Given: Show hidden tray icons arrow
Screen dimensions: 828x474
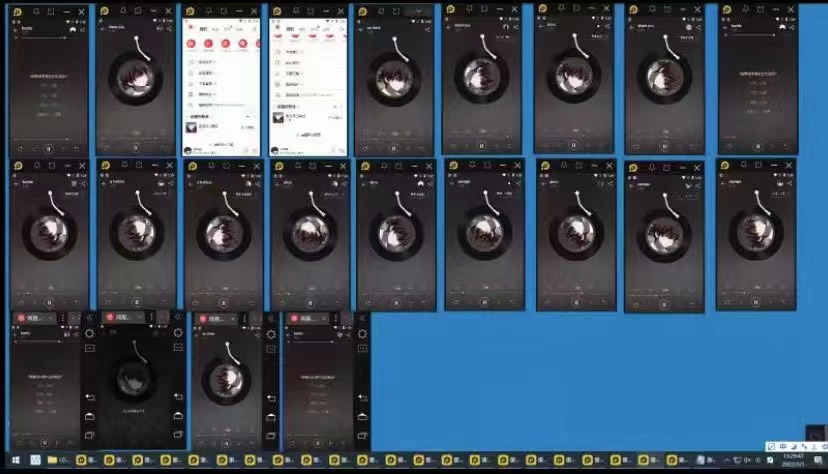Looking at the screenshot, I should pos(727,460).
